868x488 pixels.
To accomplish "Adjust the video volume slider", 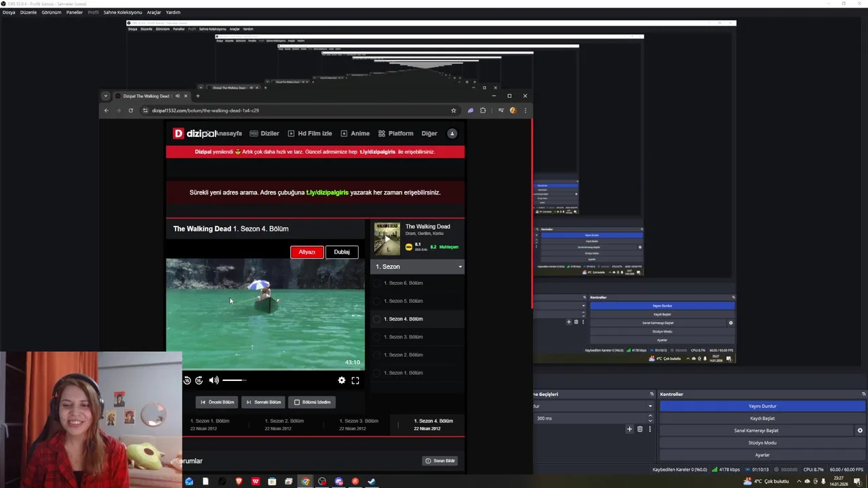I will [234, 380].
